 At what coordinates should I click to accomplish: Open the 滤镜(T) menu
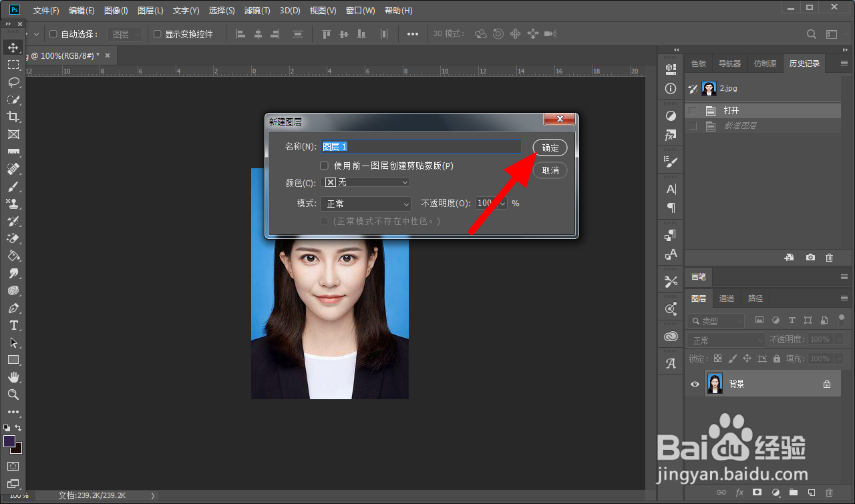pyautogui.click(x=257, y=11)
